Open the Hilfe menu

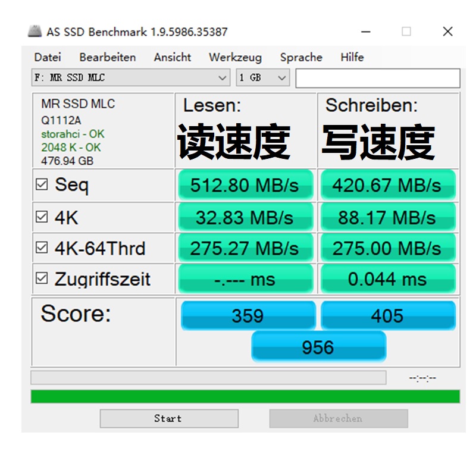click(x=352, y=57)
